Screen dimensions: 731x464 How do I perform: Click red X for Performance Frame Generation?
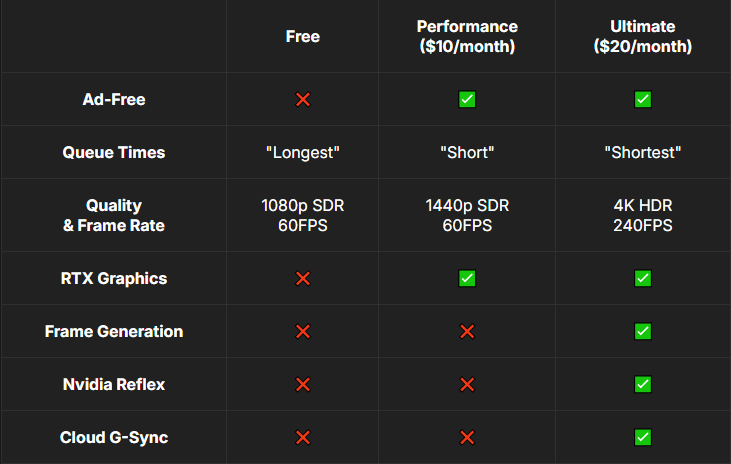[x=467, y=332]
